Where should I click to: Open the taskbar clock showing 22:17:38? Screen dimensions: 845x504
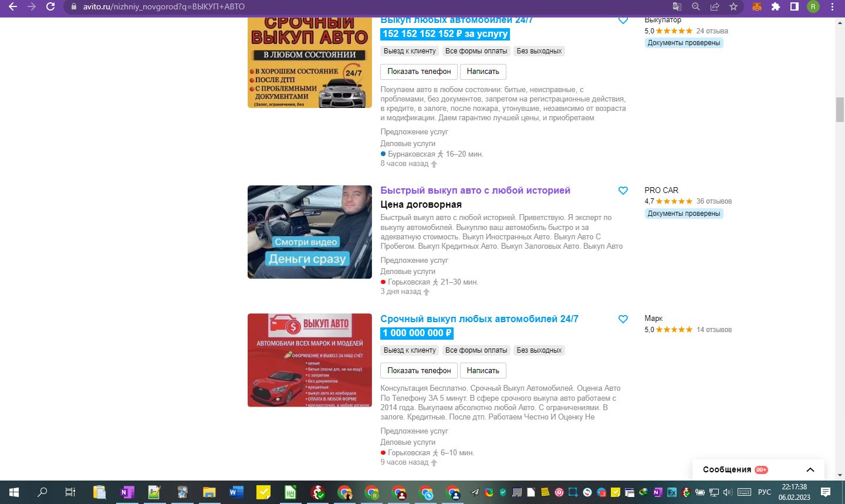pyautogui.click(x=795, y=492)
